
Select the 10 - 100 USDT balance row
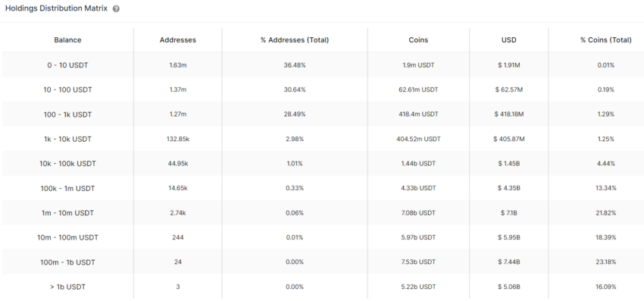322,89
